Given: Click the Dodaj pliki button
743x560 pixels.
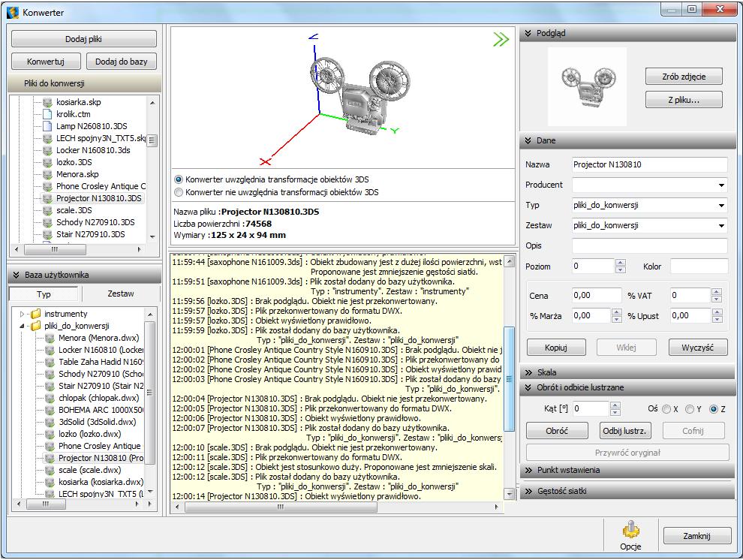Looking at the screenshot, I should coord(83,39).
